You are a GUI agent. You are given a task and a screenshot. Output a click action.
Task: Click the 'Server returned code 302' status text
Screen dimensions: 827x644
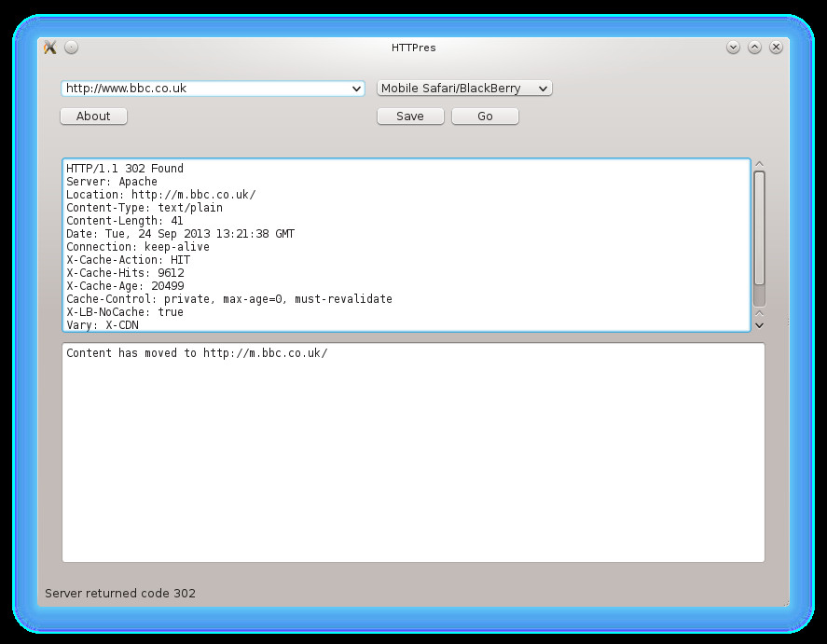[x=120, y=594]
